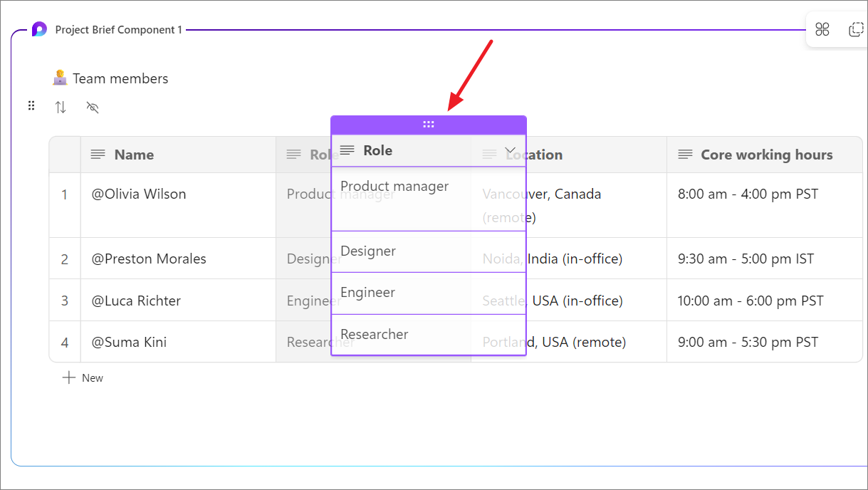Open the apps grid icon in top-right panel
The width and height of the screenshot is (868, 490).
822,29
